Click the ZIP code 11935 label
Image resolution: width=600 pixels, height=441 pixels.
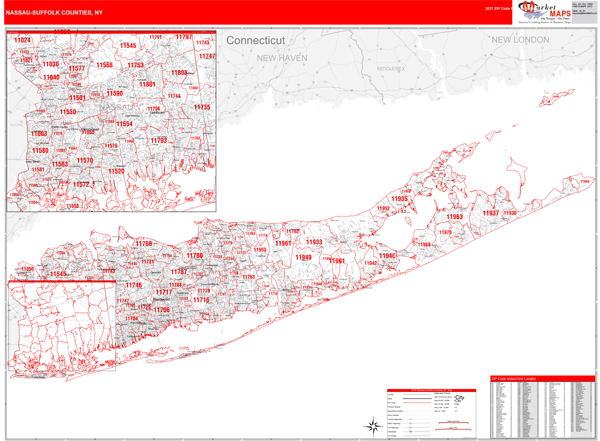click(400, 199)
